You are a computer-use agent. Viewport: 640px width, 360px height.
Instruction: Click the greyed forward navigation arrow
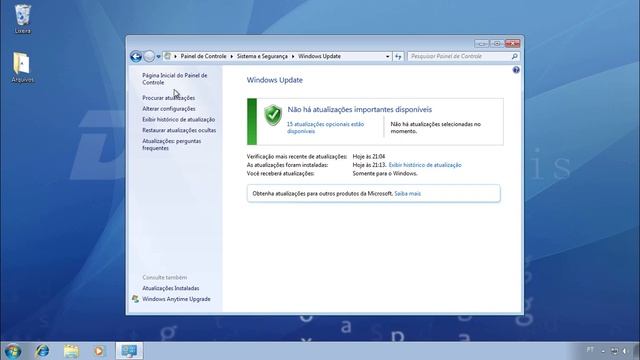[x=149, y=56]
